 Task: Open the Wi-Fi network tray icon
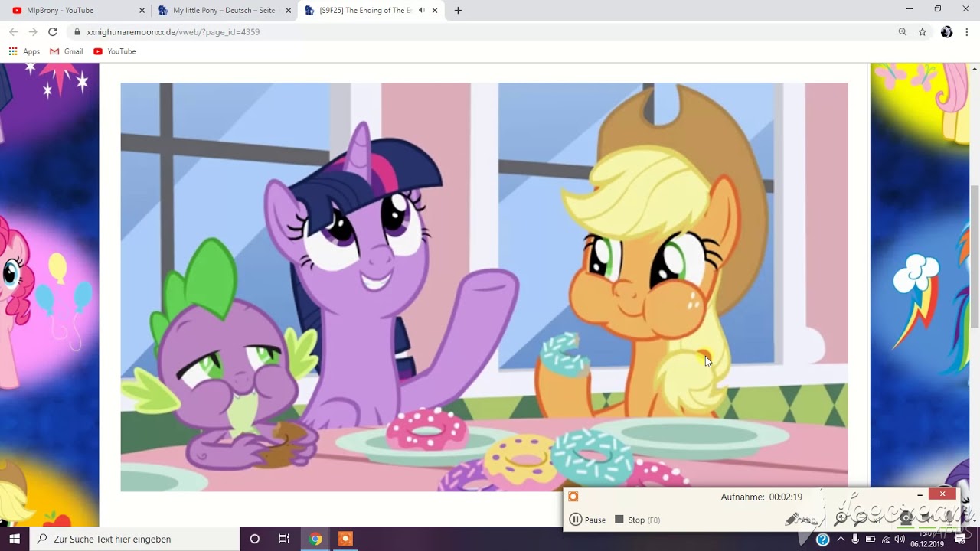click(x=887, y=539)
